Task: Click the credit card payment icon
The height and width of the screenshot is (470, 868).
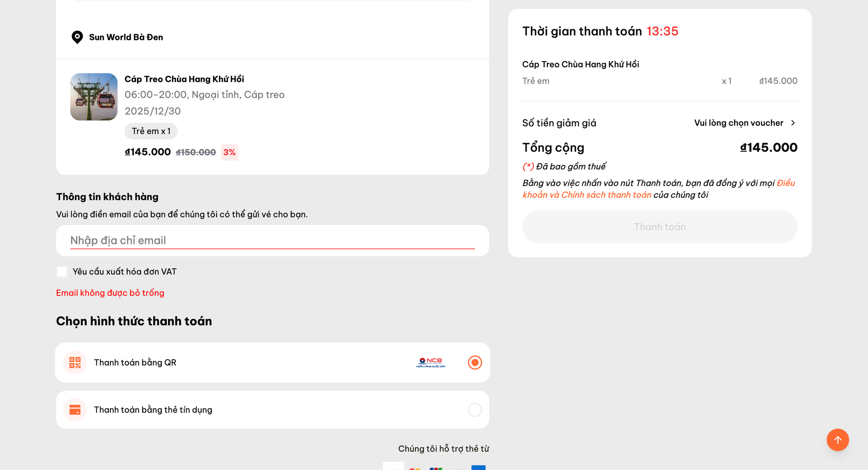Action: pos(75,410)
